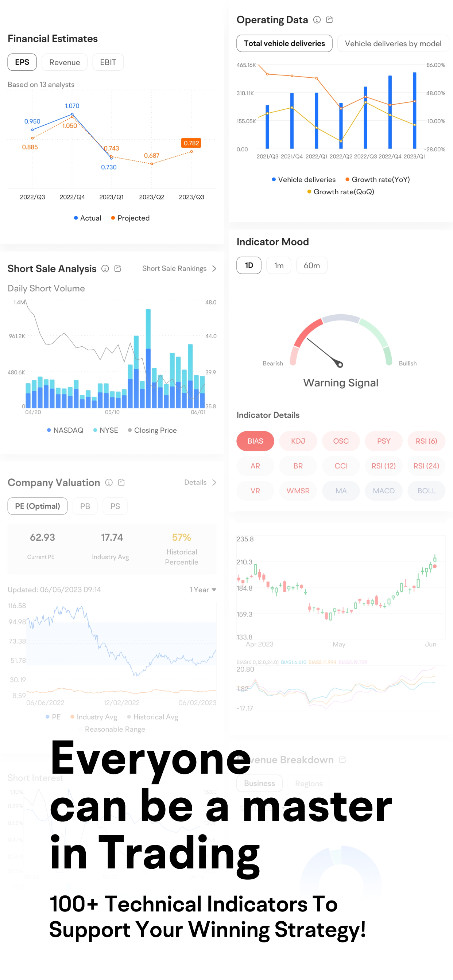Click the 17.74 Industry Avg value
This screenshot has width=453, height=980.
pos(112,537)
